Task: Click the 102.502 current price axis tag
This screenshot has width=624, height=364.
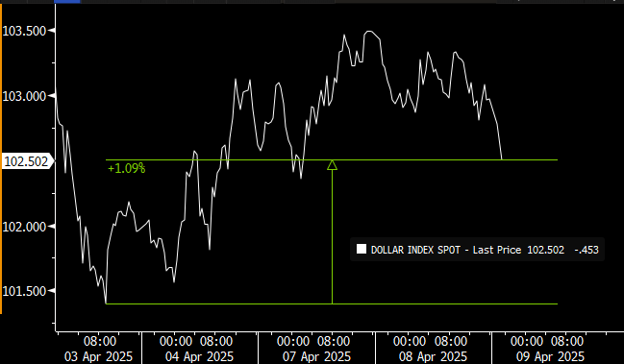Action: [27, 161]
